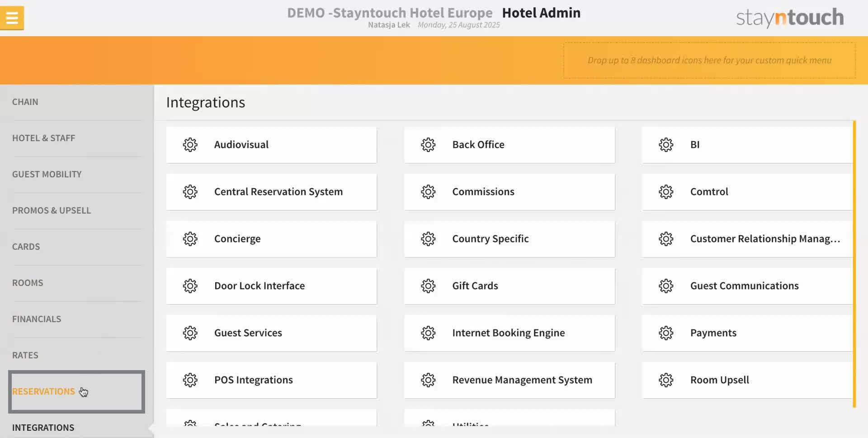Click the gear icon beside Internet Booking Engine
This screenshot has height=438, width=868.
click(x=428, y=333)
